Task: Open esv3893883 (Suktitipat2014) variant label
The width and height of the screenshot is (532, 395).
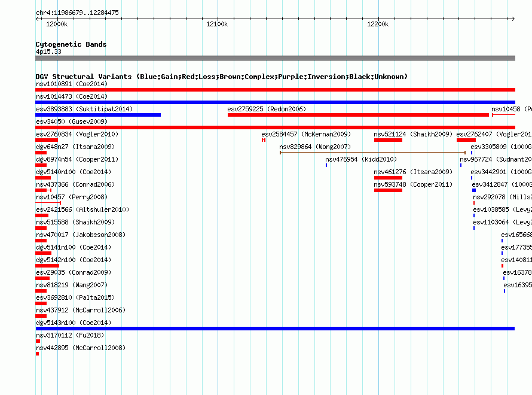Action: 84,109
